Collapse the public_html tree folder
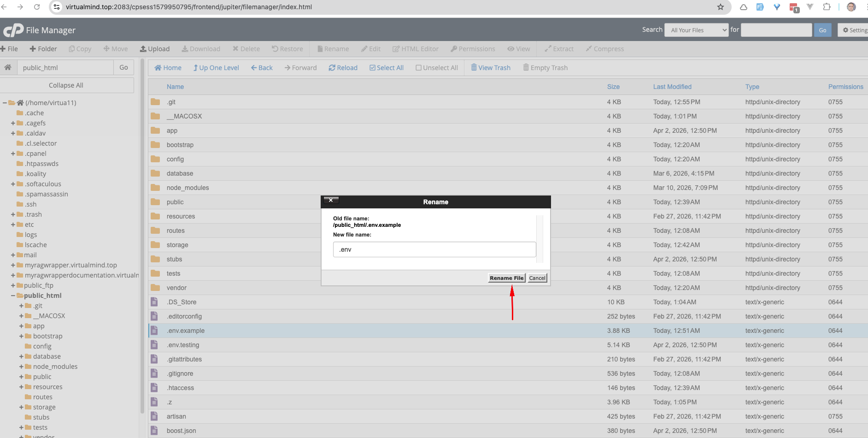This screenshot has height=438, width=868. [x=13, y=296]
